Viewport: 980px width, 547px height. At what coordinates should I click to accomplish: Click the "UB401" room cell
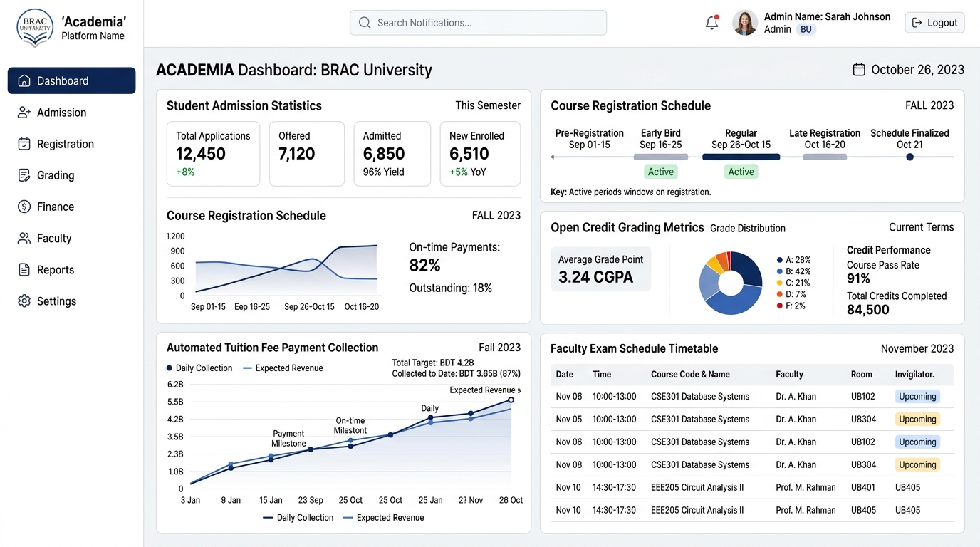[x=864, y=488]
